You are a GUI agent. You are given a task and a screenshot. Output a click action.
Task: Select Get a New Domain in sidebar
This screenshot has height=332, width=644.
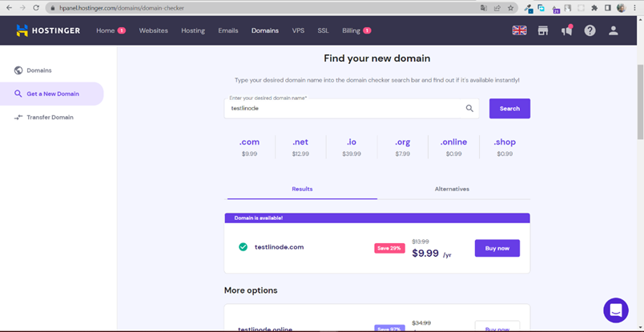[51, 94]
